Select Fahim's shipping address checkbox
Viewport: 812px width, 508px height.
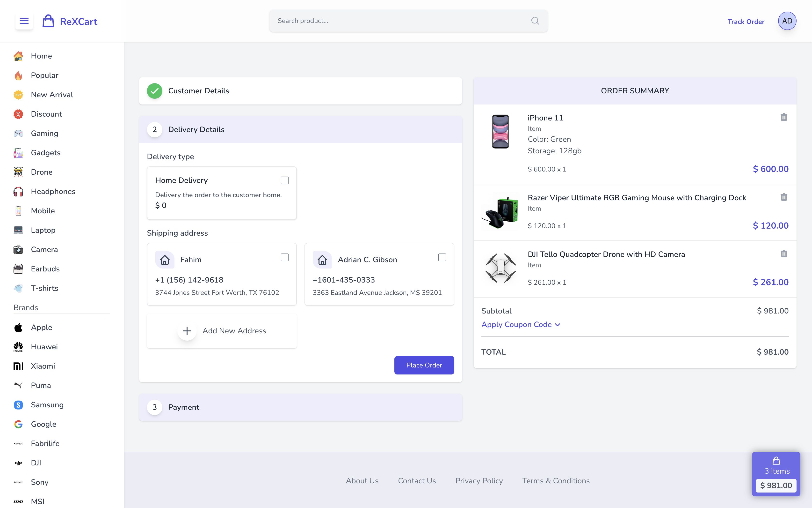[x=284, y=257]
